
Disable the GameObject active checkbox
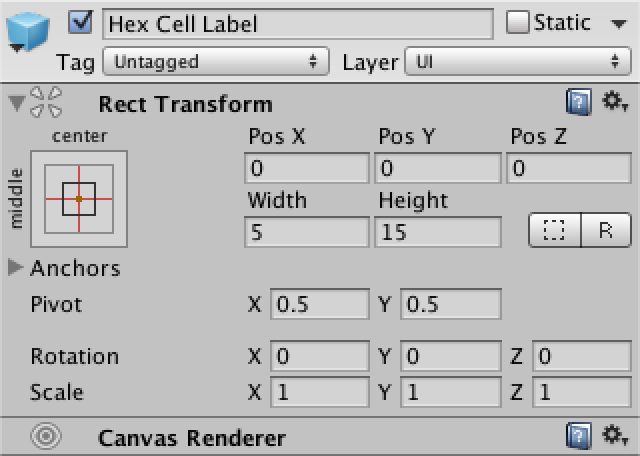pos(84,22)
